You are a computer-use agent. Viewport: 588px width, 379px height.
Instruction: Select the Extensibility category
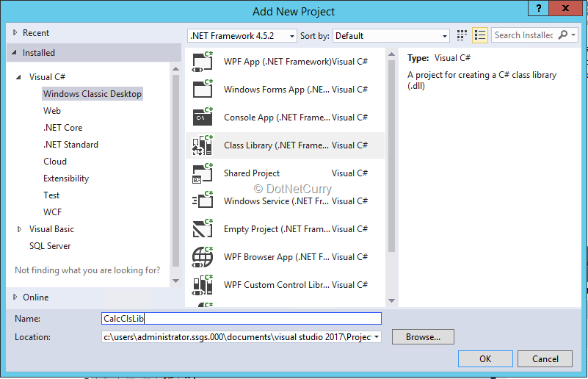[x=66, y=178]
